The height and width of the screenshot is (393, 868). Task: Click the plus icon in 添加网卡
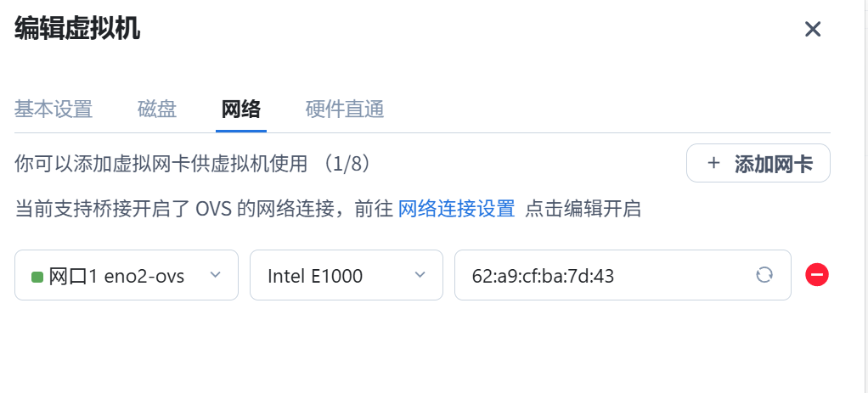(713, 163)
